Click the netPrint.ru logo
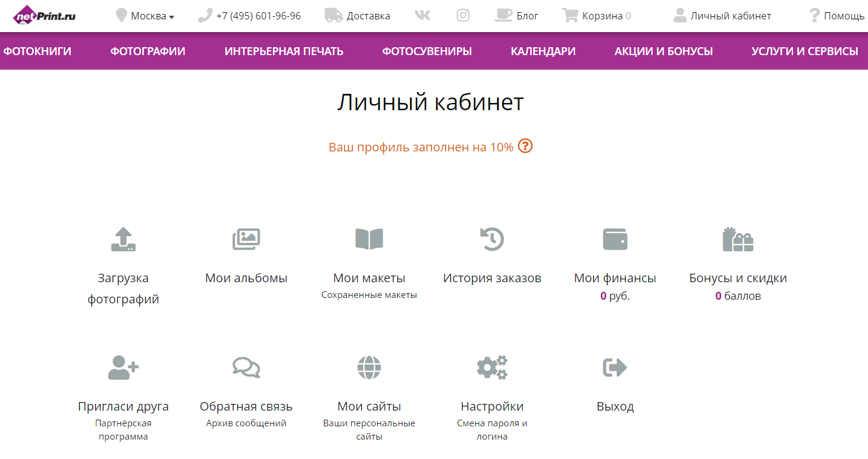The height and width of the screenshot is (459, 868). [44, 15]
